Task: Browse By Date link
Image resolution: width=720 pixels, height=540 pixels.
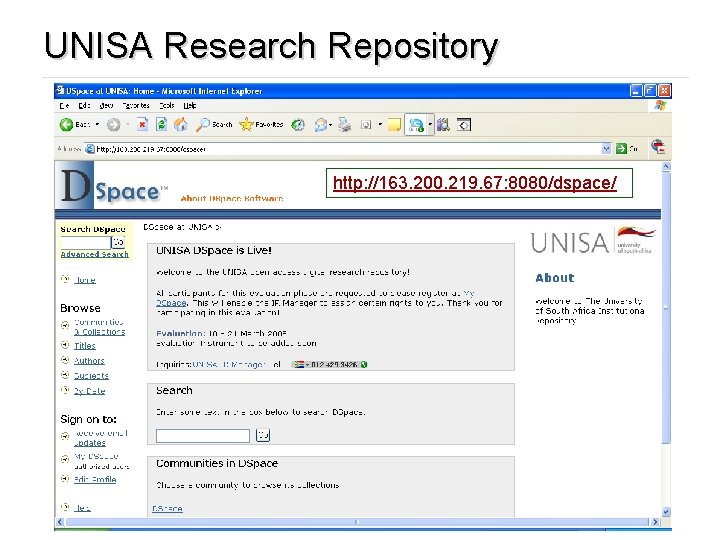Action: click(x=90, y=391)
